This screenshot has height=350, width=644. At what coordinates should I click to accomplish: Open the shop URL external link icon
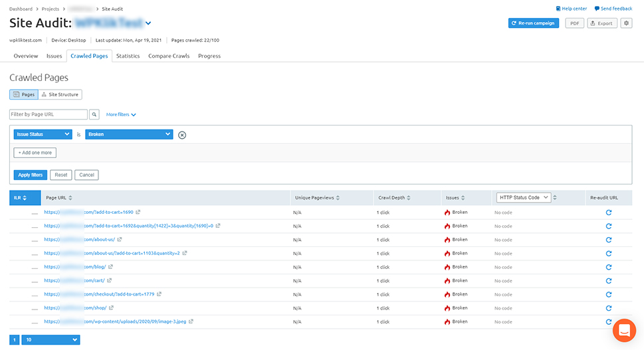pos(112,308)
